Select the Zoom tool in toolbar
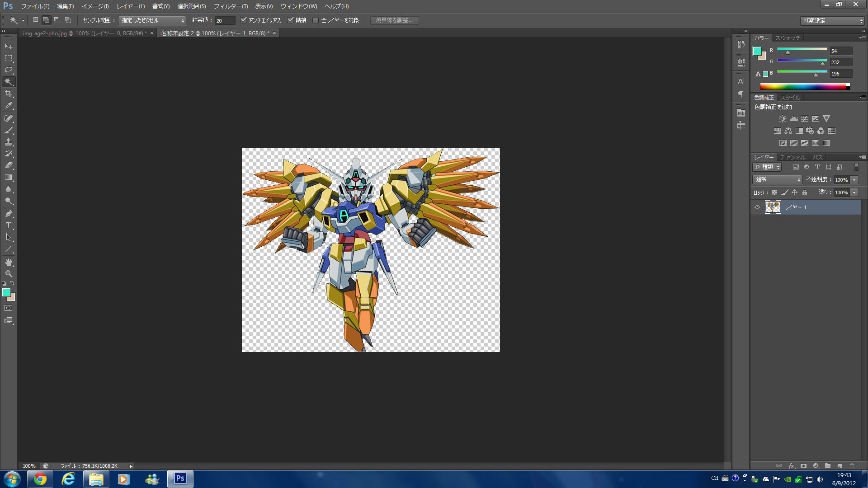The image size is (868, 488). pos(9,274)
